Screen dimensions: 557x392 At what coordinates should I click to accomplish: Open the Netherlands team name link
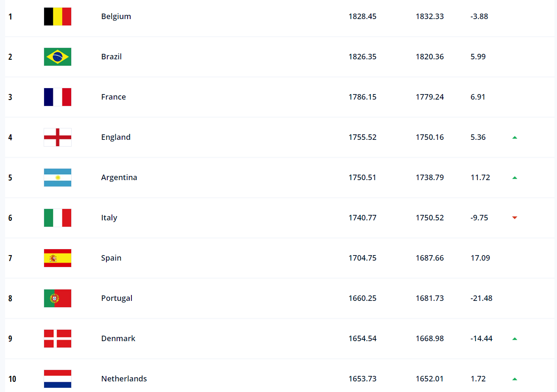click(x=124, y=379)
